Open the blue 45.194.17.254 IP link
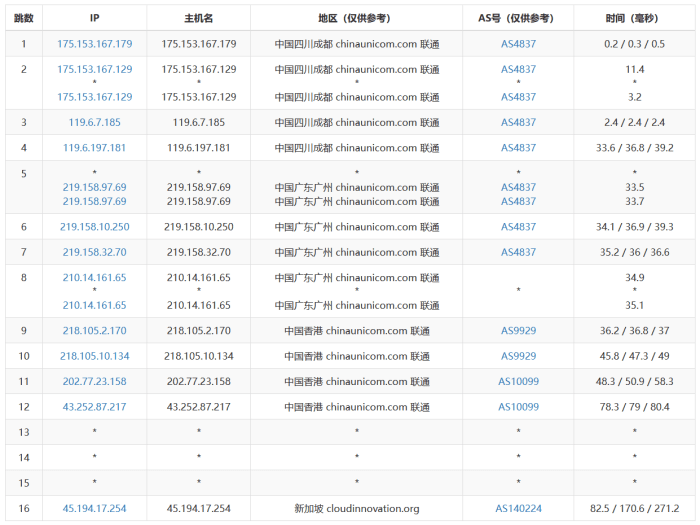Screen dimensions: 700x525 [95, 509]
